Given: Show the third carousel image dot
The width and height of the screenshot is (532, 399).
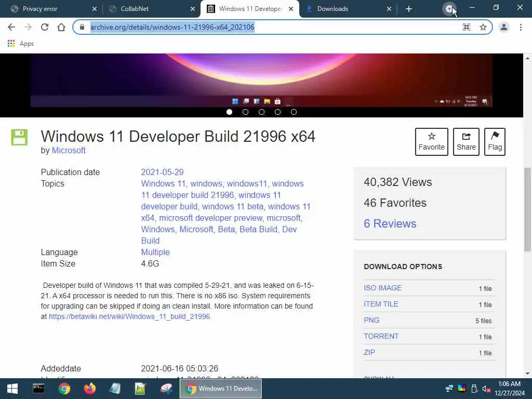Looking at the screenshot, I should (262, 112).
